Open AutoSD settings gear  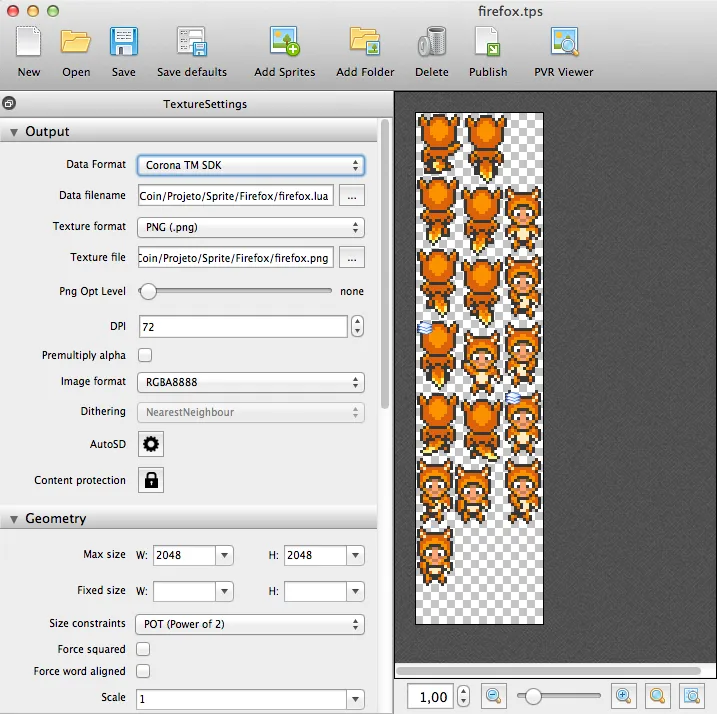[151, 444]
